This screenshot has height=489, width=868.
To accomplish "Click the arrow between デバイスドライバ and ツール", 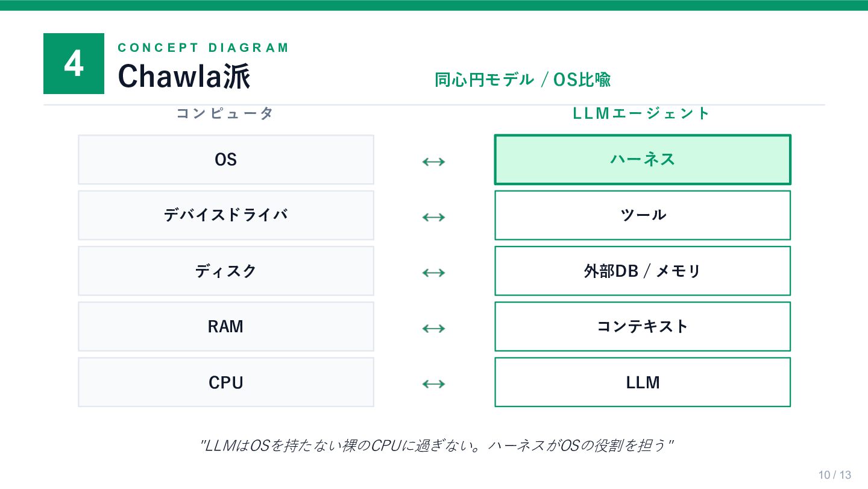I will tap(433, 216).
